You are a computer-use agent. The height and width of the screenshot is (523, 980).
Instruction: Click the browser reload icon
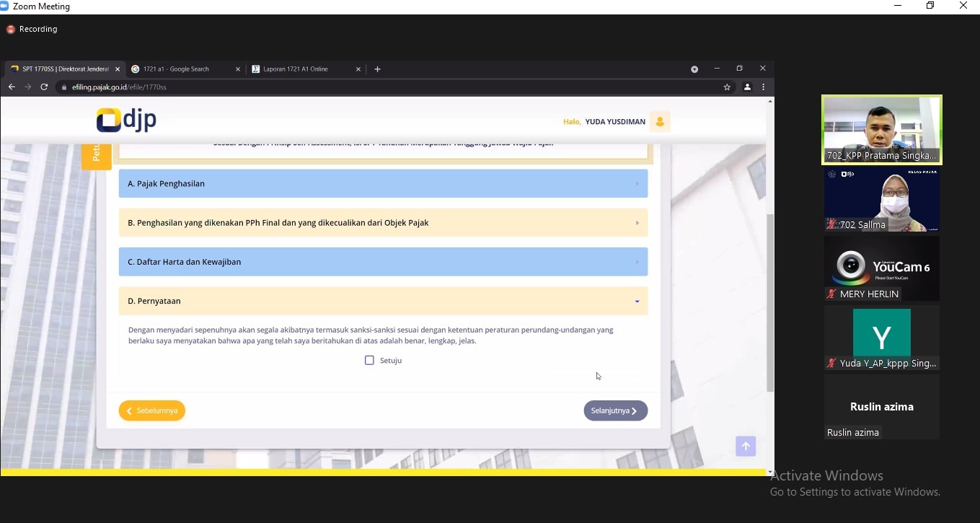tap(44, 87)
